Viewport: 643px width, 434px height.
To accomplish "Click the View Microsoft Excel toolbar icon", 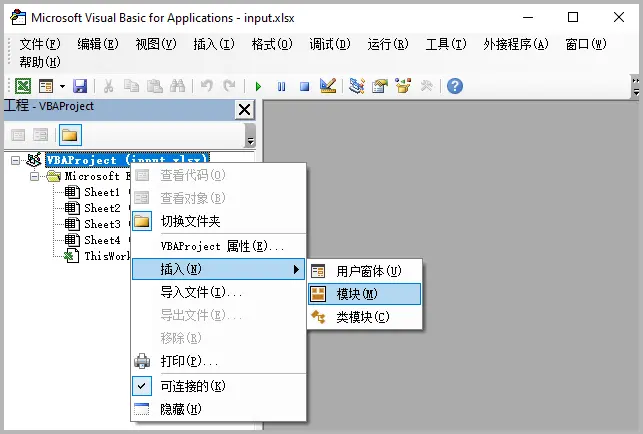I will (23, 86).
